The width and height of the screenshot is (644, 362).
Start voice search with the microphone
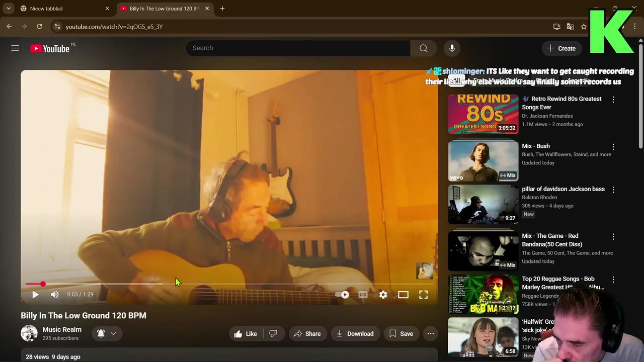(x=452, y=48)
